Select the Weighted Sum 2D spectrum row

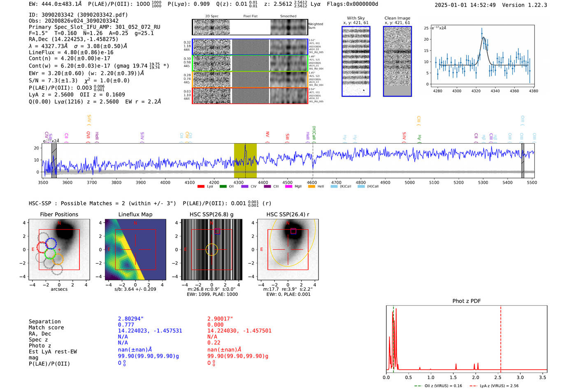point(250,27)
